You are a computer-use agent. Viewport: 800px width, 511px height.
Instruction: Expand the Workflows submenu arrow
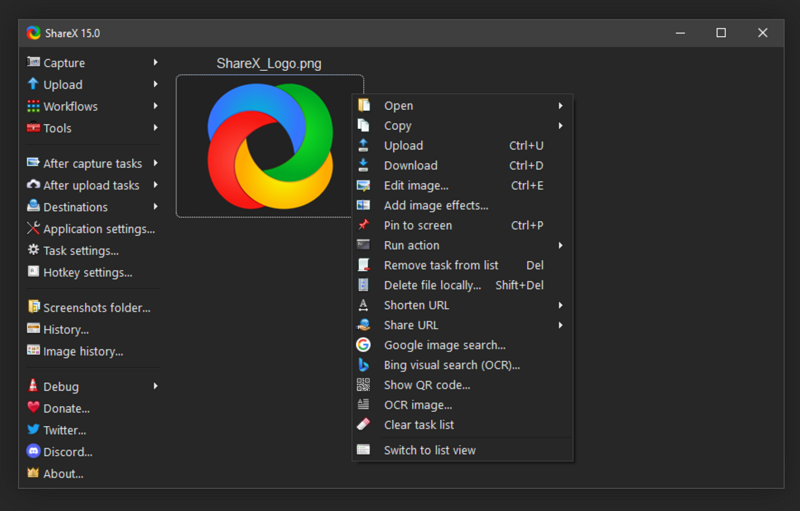click(x=156, y=106)
